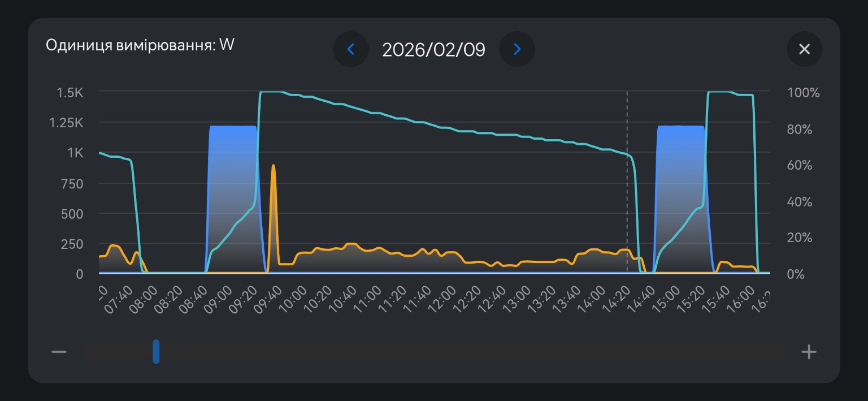Click the 1.5K left axis label
Image resolution: width=868 pixels, height=401 pixels.
pos(70,92)
